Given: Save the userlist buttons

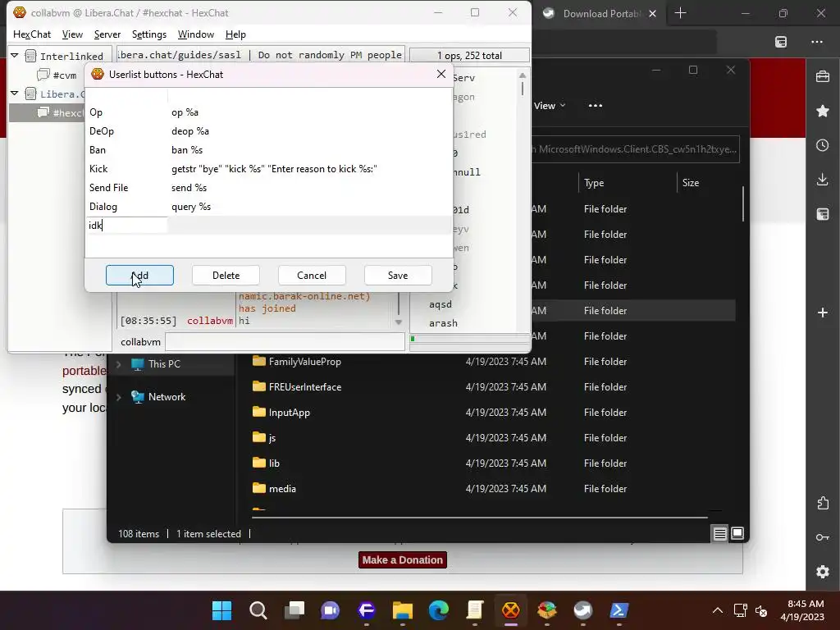Looking at the screenshot, I should coord(398,276).
